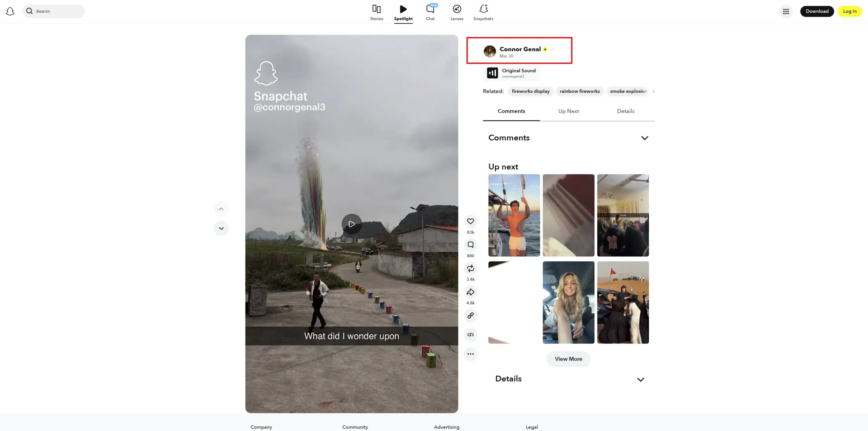Open the crowded party room thumbnail
The height and width of the screenshot is (431, 868).
pos(623,215)
